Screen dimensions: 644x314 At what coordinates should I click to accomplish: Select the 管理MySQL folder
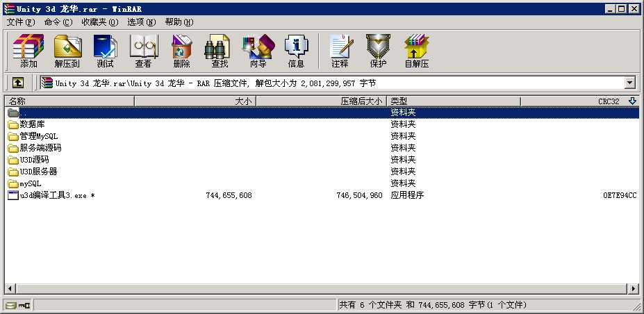(x=33, y=136)
